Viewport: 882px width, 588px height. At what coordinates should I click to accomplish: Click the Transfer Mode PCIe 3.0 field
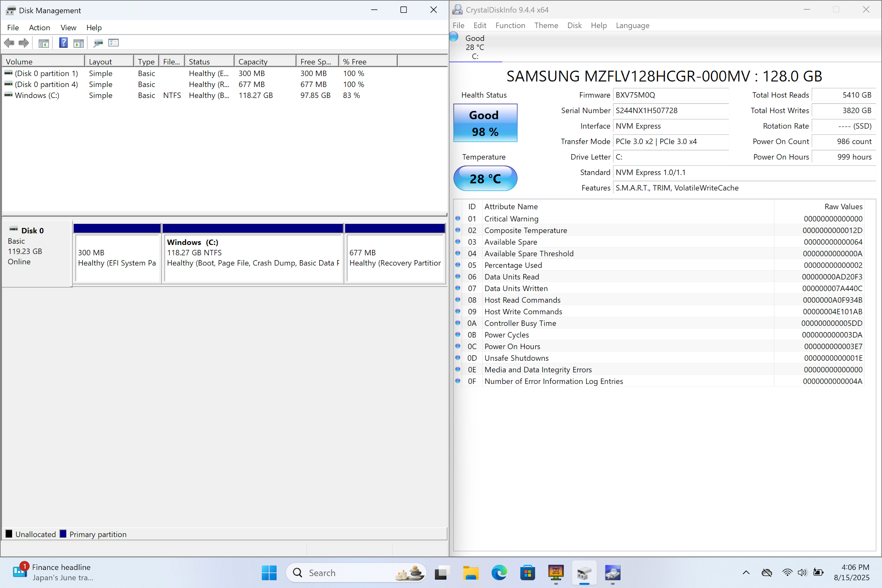pyautogui.click(x=671, y=141)
